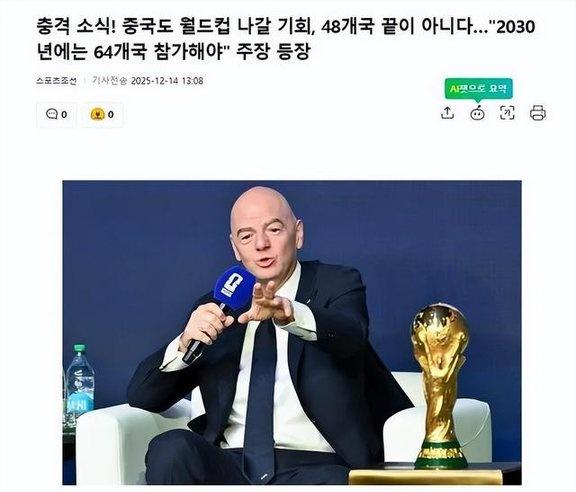Click the font size adjustment icon

(x=507, y=112)
